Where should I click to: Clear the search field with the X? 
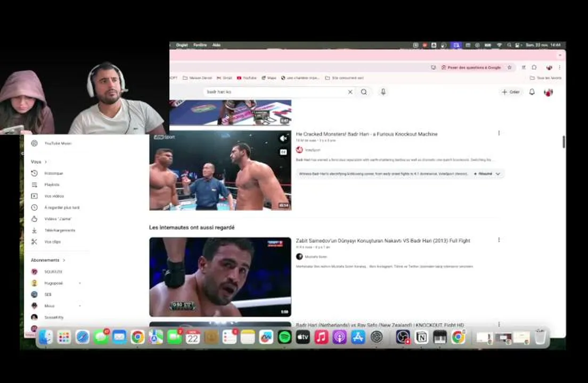[x=350, y=92]
